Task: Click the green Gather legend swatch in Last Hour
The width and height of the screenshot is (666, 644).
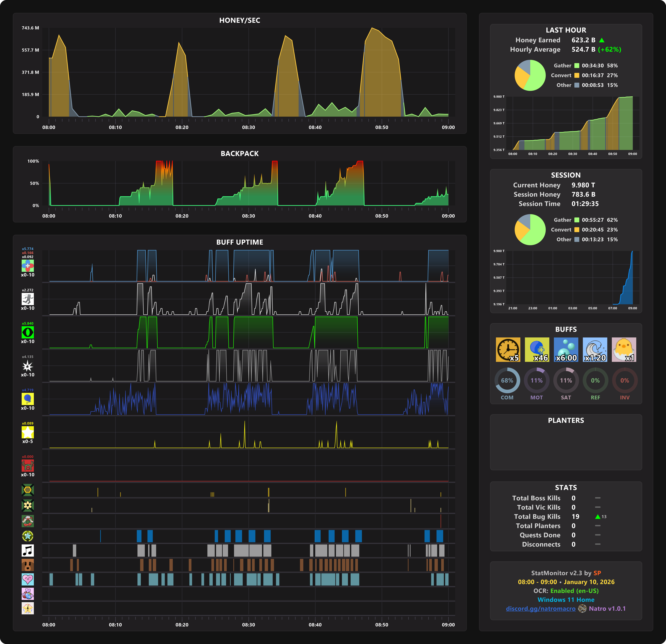Action: 577,66
